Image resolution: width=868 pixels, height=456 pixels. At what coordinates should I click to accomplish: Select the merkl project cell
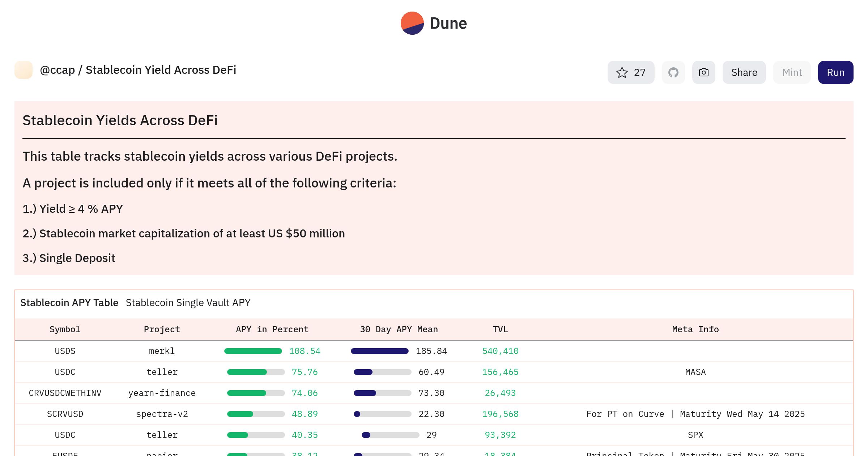[x=162, y=351]
